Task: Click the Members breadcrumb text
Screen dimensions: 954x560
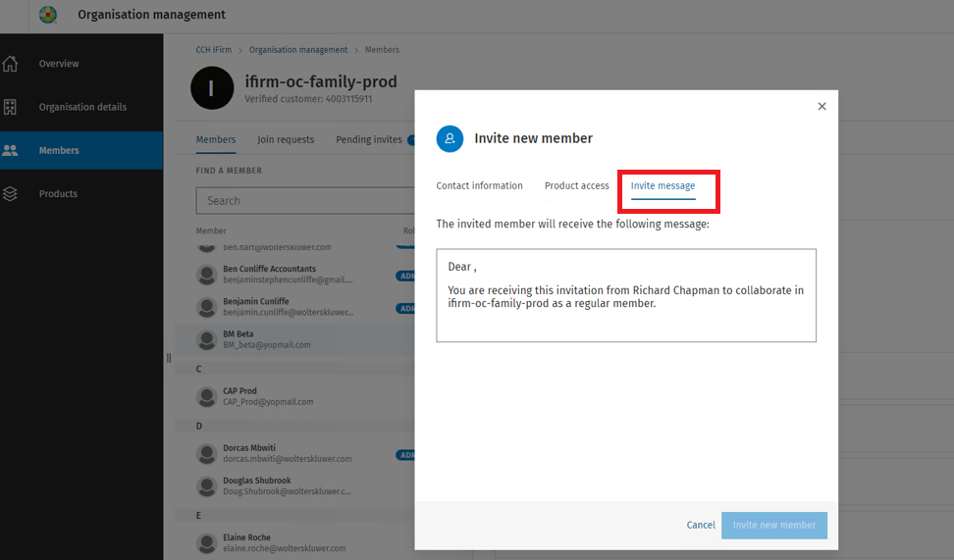Action: point(382,50)
